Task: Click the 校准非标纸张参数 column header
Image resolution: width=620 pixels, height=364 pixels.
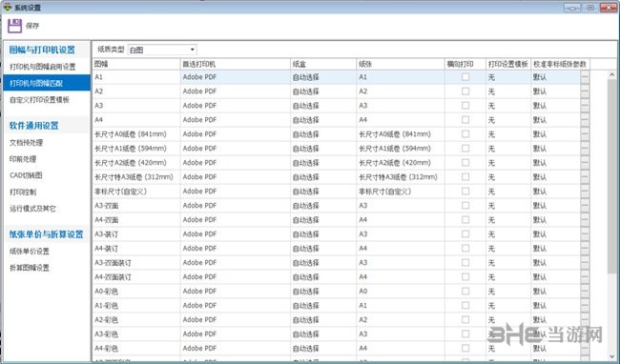Action: click(560, 64)
